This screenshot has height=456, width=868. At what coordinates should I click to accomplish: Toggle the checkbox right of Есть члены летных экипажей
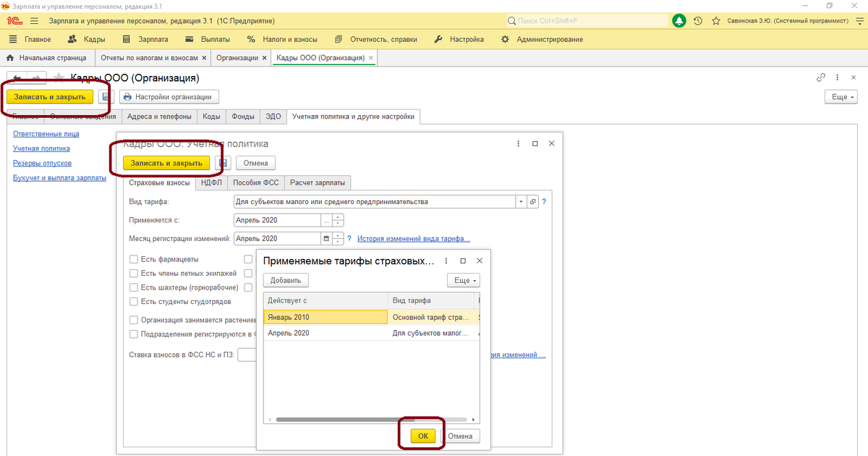click(x=248, y=274)
